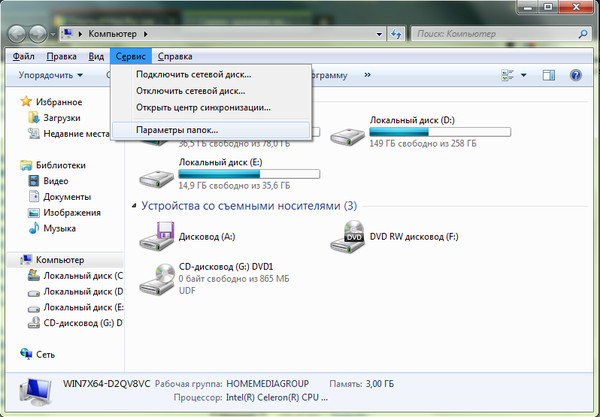Select the Дисковод (A:) floppy drive icon

tap(157, 238)
